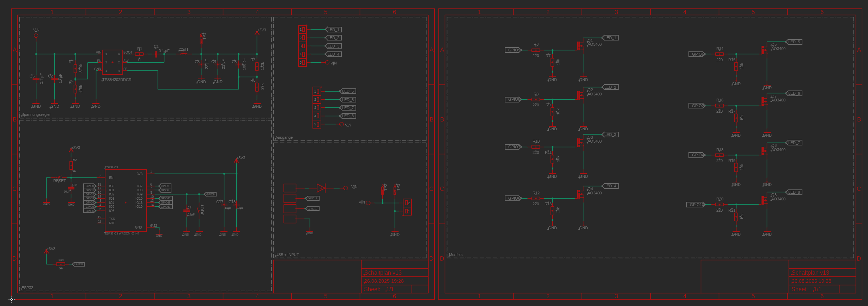Select the RESET switch symbol
The height and width of the screenshot is (306, 868).
60,177
